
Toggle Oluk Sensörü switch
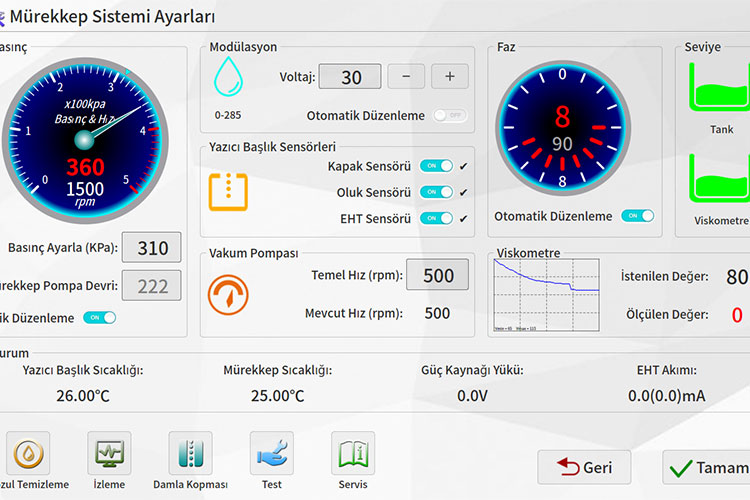436,192
